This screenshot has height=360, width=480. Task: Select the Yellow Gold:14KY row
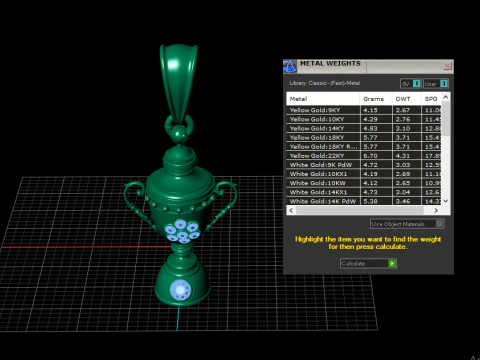[x=364, y=128]
